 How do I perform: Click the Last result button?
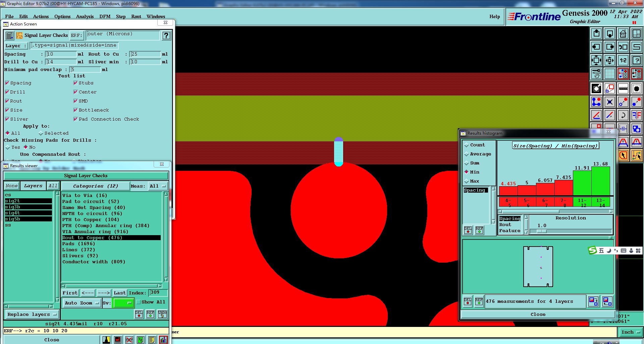click(120, 293)
